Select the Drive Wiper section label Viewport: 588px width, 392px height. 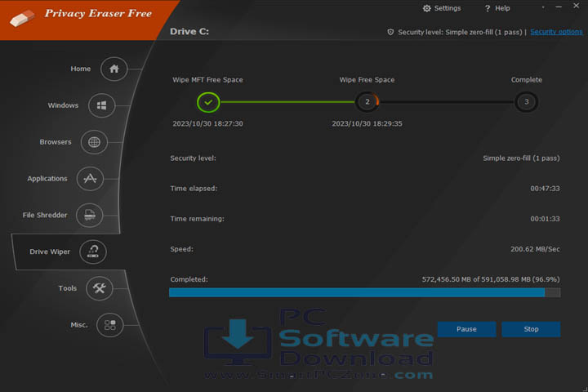point(50,252)
